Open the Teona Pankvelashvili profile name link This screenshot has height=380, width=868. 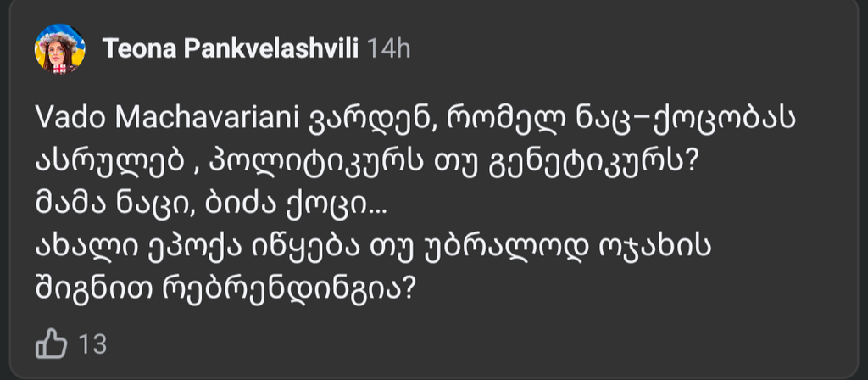point(231,49)
